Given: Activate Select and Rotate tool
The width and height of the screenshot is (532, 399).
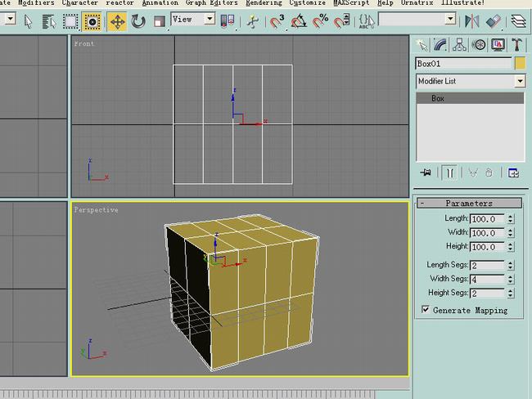Looking at the screenshot, I should point(138,22).
